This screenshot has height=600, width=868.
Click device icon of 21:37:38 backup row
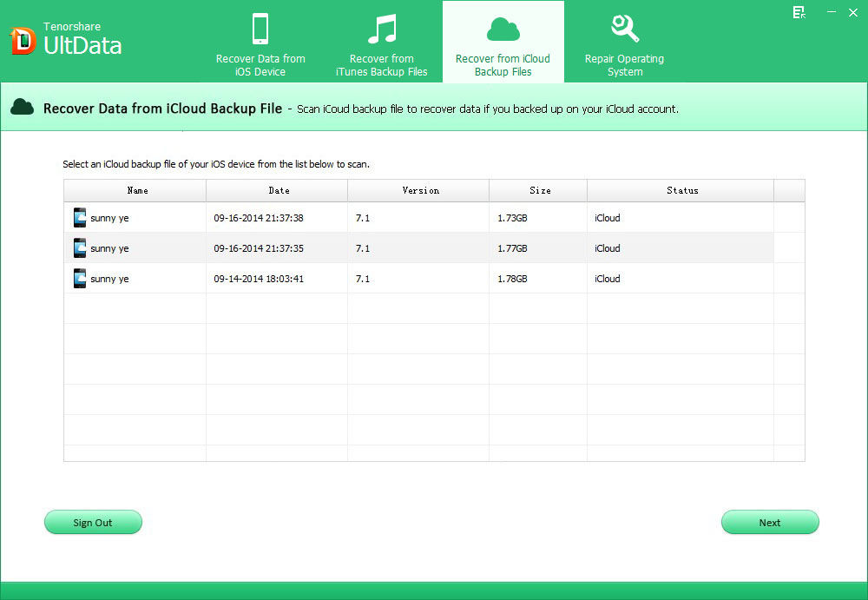point(80,218)
